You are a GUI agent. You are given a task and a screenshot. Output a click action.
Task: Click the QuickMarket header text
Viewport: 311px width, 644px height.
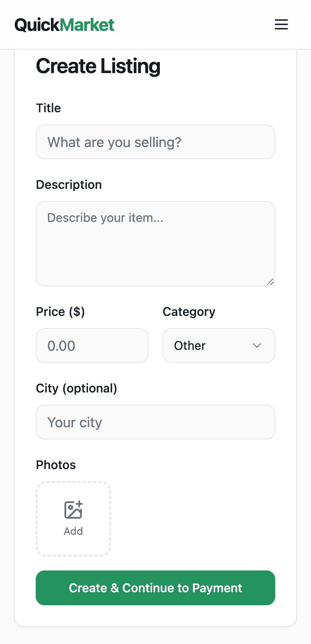(x=64, y=24)
